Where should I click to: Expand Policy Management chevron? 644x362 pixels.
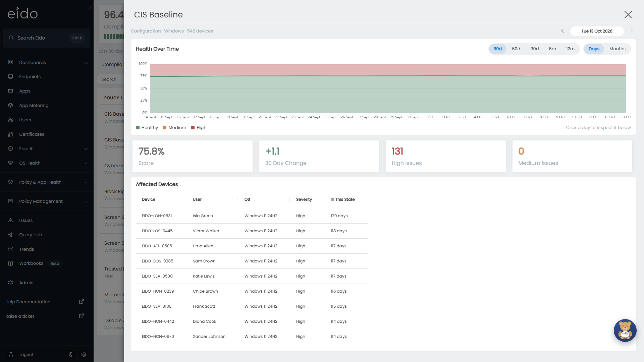pyautogui.click(x=86, y=201)
